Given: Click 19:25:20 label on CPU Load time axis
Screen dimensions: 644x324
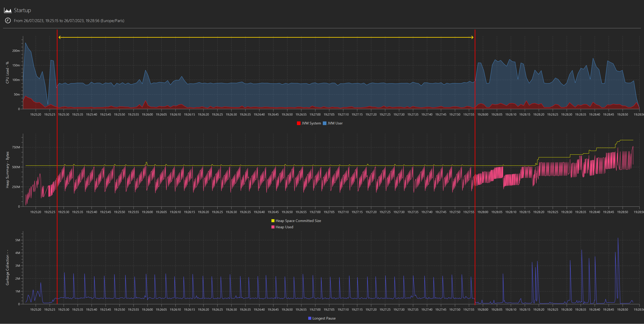Looking at the screenshot, I should [x=36, y=114].
